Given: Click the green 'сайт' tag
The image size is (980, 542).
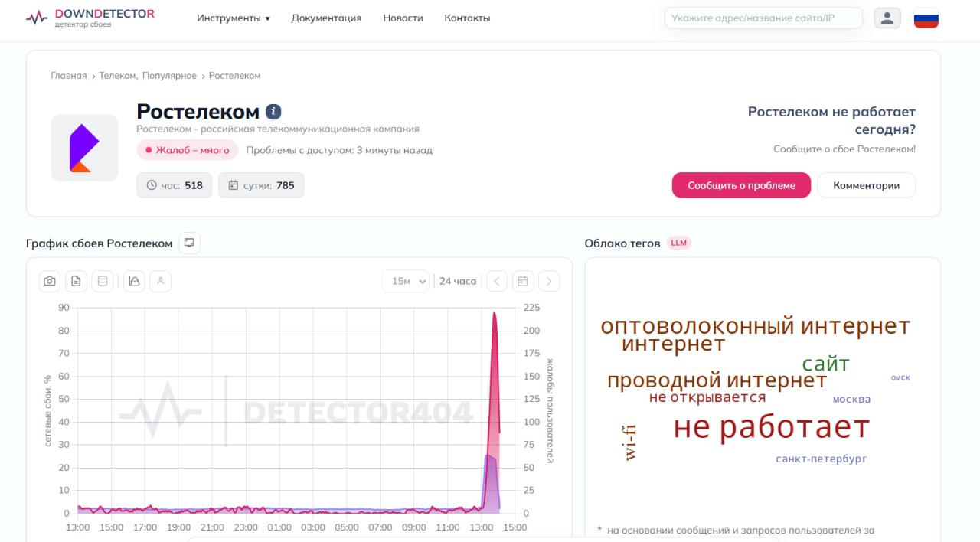Looking at the screenshot, I should [x=825, y=364].
